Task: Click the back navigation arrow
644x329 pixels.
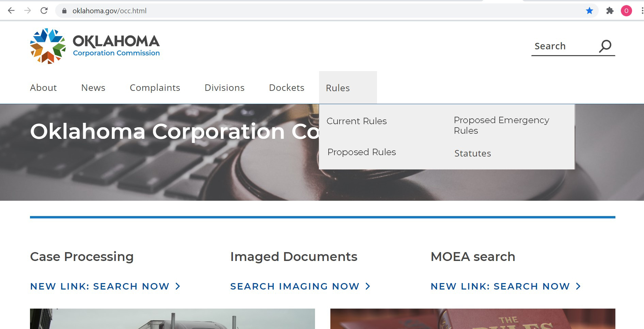Action: pos(11,11)
